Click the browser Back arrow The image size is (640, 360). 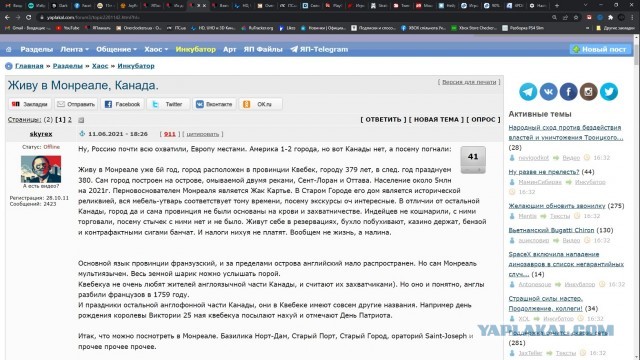pos(7,18)
